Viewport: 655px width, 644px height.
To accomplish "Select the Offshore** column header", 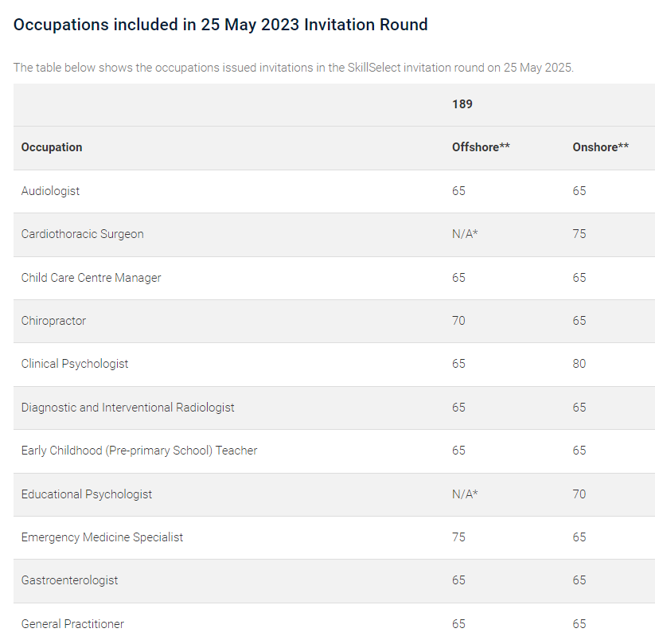I will pos(481,147).
